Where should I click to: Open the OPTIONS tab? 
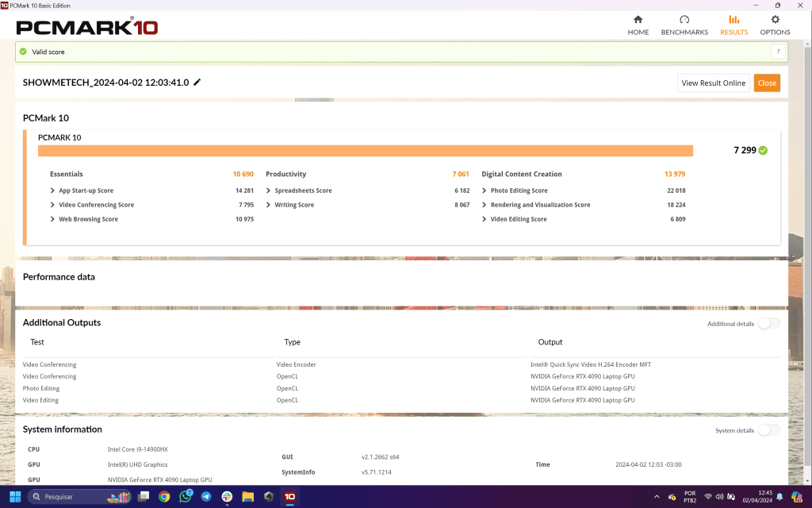click(775, 25)
